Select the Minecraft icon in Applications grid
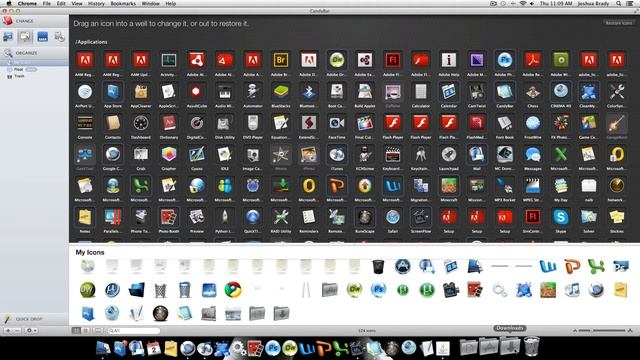The width and height of the screenshot is (640, 360). 449,186
